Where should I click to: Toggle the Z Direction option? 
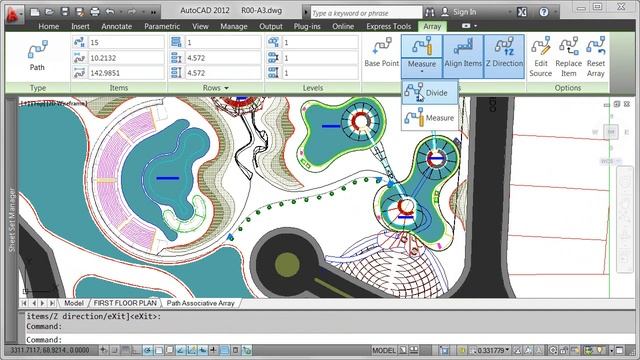pyautogui.click(x=504, y=56)
